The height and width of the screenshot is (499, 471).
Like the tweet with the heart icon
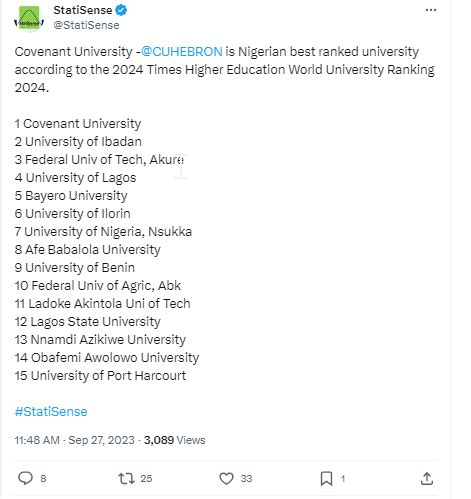pos(226,478)
